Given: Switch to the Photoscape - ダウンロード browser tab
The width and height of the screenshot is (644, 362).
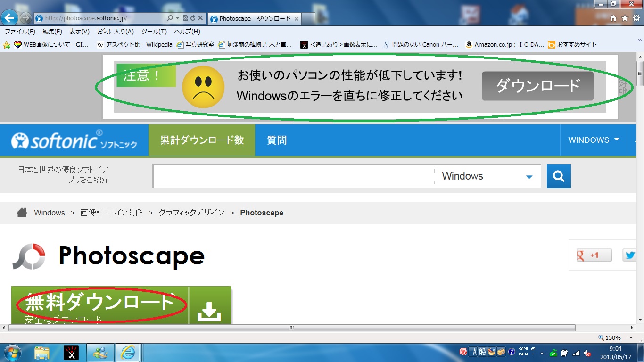Looking at the screenshot, I should (x=254, y=19).
